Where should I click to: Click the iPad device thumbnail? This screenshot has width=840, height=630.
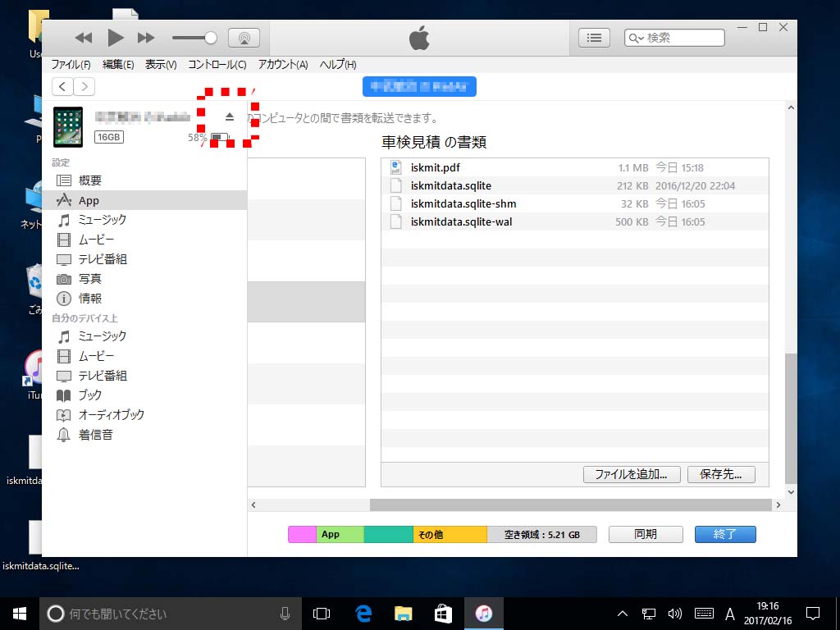[69, 127]
